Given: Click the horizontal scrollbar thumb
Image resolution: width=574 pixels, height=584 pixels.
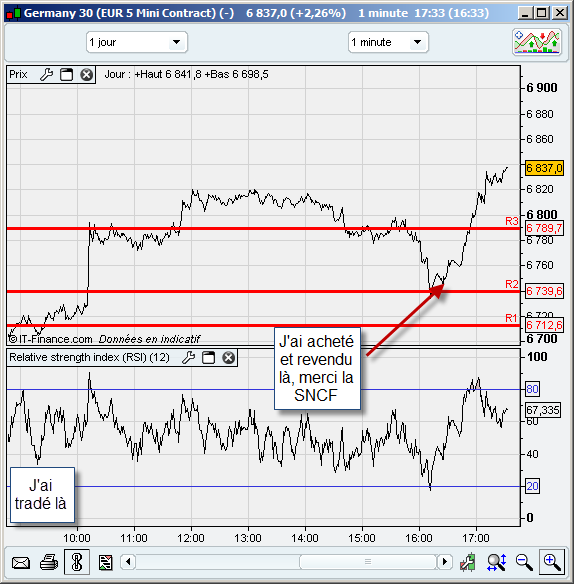Looking at the screenshot, I should pyautogui.click(x=368, y=562).
